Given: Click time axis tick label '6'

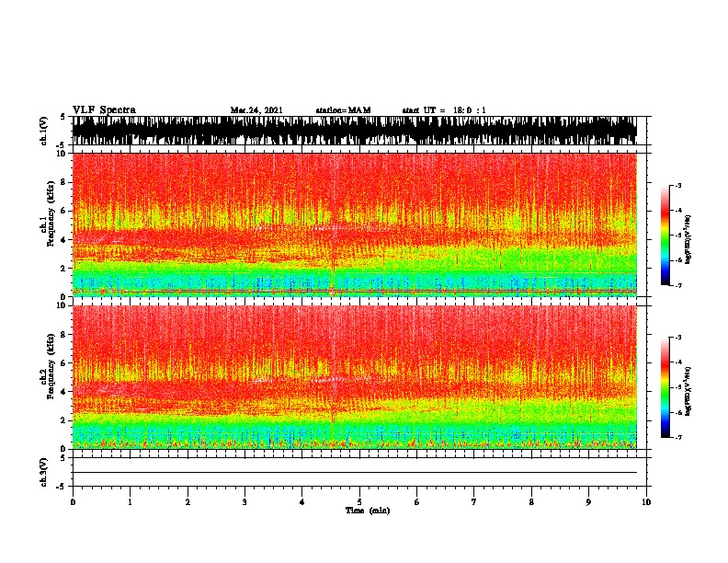Looking at the screenshot, I should coord(417,502).
